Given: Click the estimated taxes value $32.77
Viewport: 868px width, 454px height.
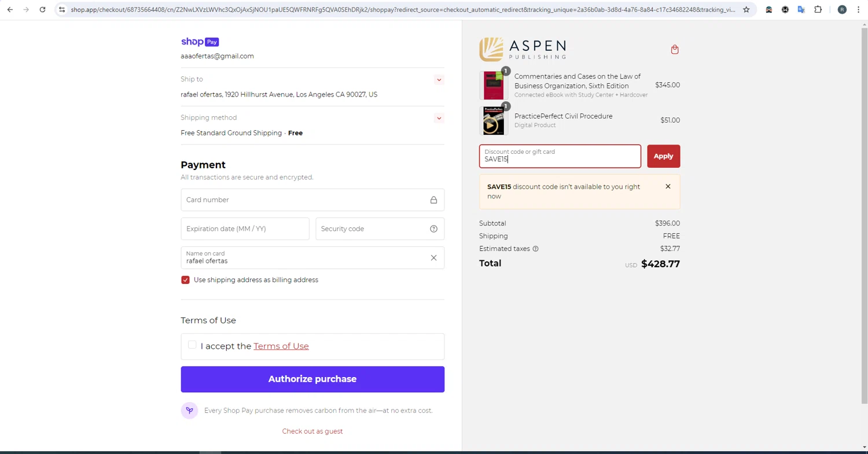Looking at the screenshot, I should 670,249.
